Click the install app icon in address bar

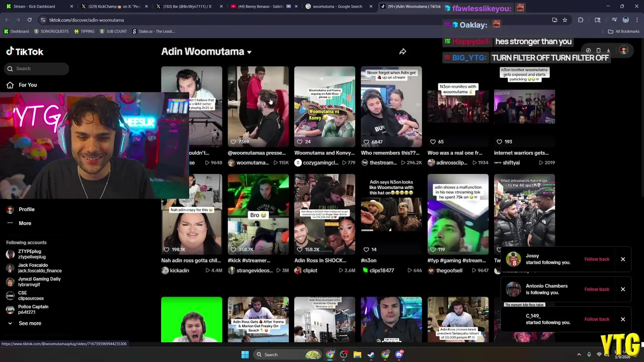(554, 20)
